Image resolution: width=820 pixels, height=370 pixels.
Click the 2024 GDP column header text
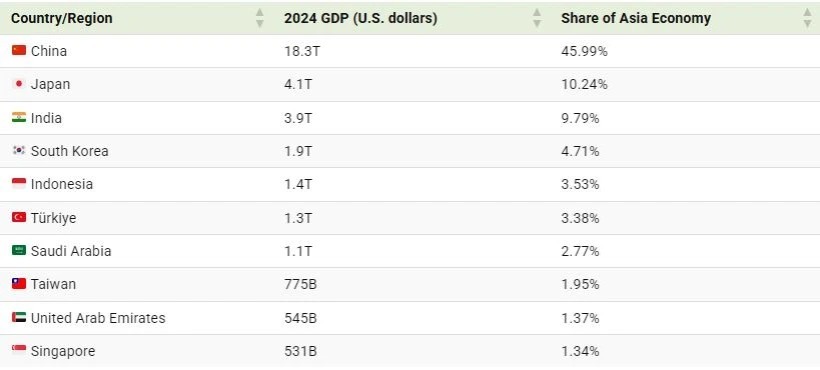(x=361, y=18)
